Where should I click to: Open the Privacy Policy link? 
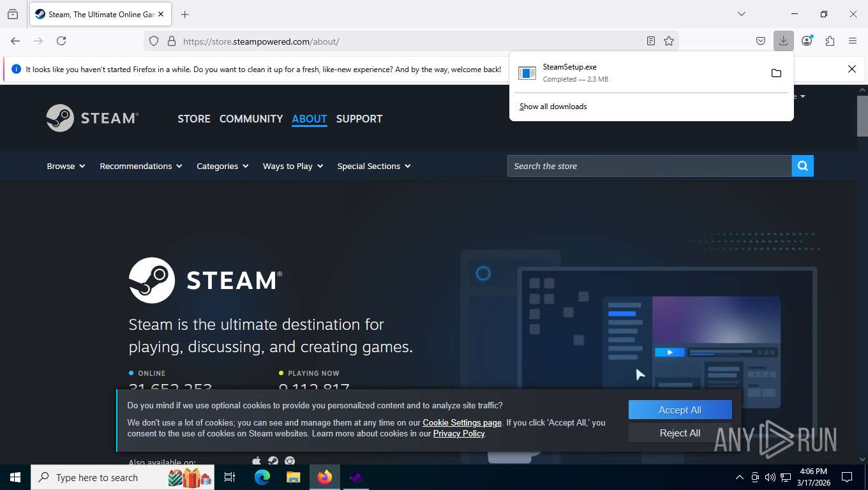459,434
